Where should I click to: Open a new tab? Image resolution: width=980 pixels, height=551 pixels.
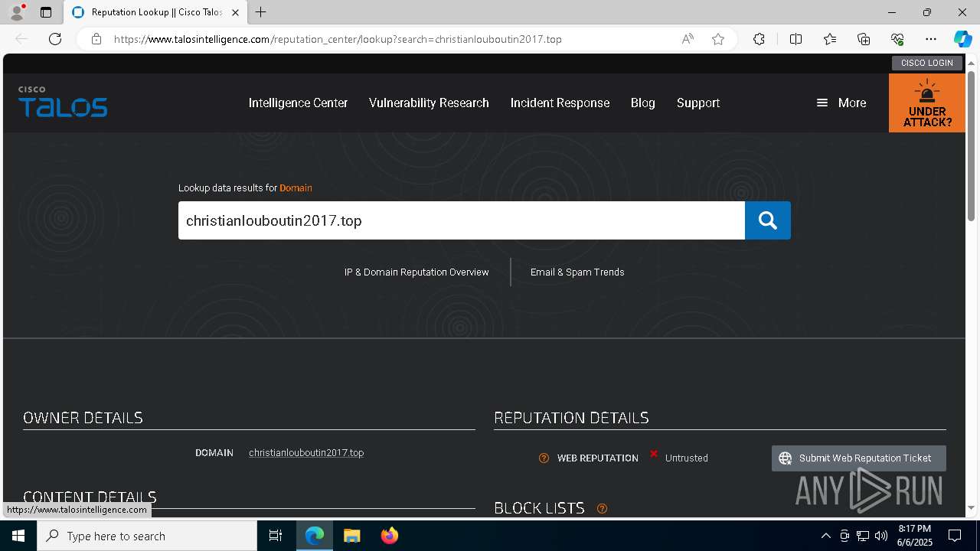click(x=261, y=12)
